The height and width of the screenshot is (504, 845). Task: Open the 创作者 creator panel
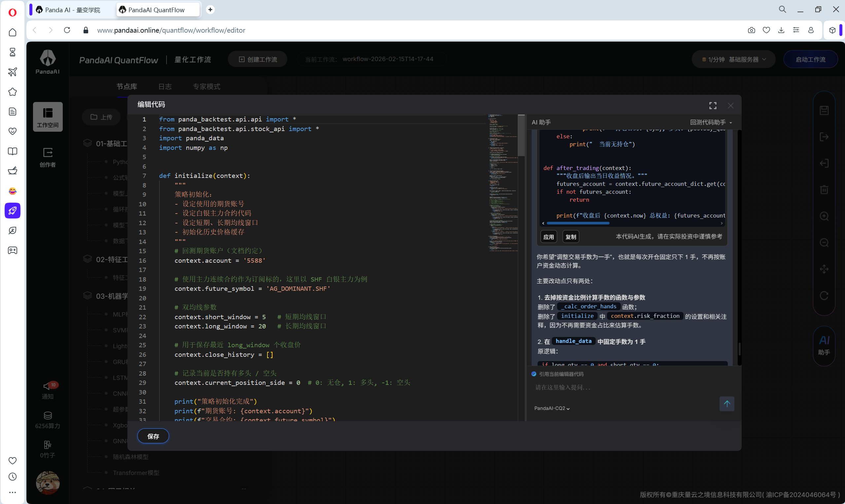48,157
